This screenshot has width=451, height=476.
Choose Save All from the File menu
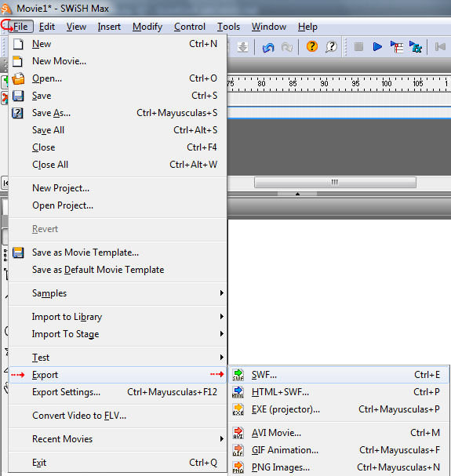117,130
